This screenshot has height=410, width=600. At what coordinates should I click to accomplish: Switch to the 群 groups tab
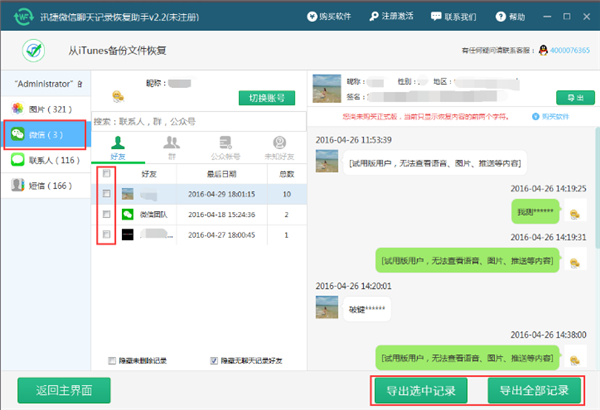click(171, 148)
